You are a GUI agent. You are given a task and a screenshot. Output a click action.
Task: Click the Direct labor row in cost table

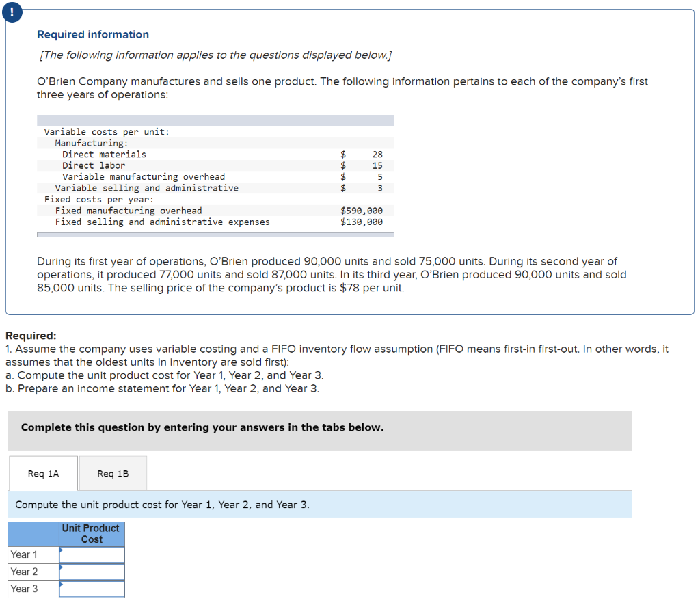click(215, 165)
